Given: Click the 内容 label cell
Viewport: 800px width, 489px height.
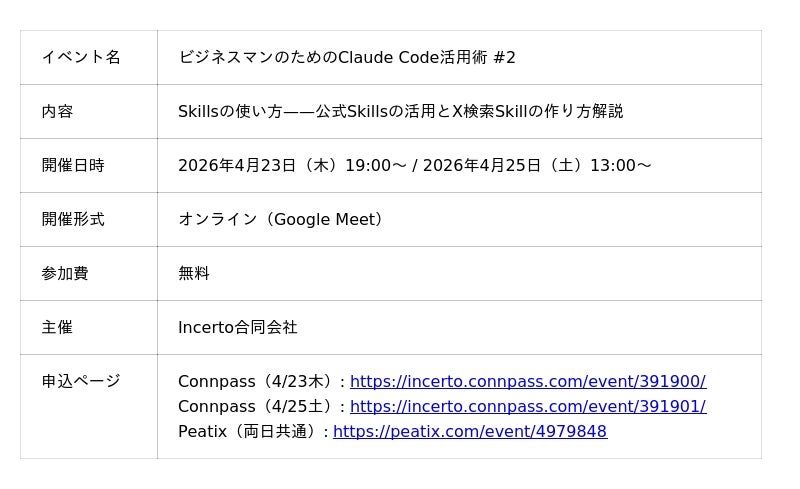Looking at the screenshot, I should point(57,111).
